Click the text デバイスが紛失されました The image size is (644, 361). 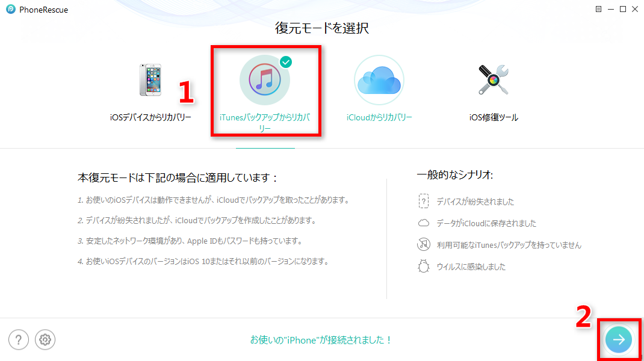pyautogui.click(x=475, y=202)
